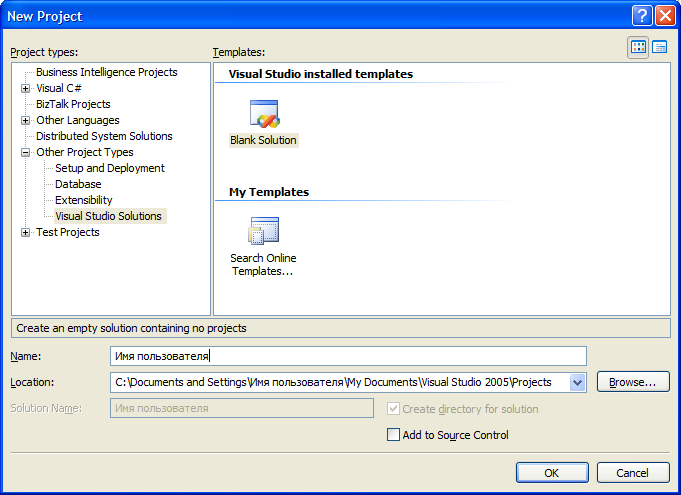Select Setup and Deployment
The width and height of the screenshot is (681, 495).
tap(110, 168)
